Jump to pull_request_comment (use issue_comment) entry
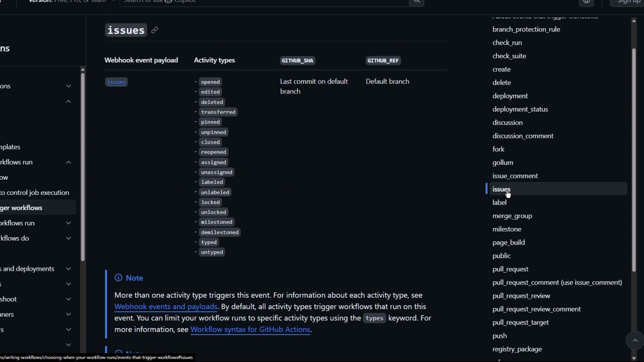Viewport: 644px width, 362px height. pyautogui.click(x=557, y=283)
